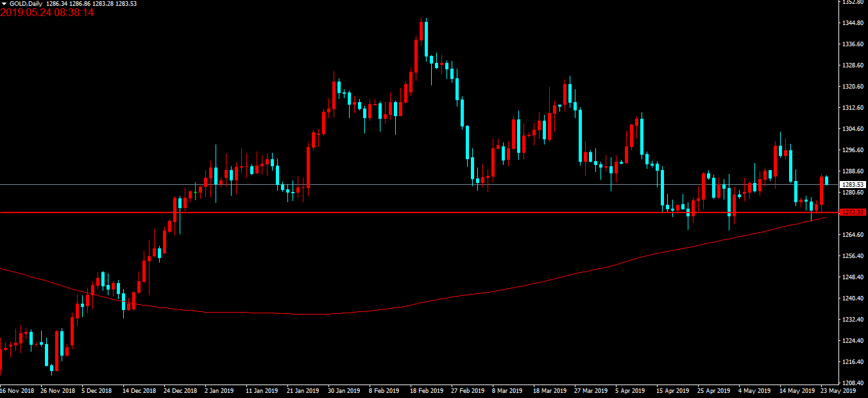This screenshot has width=868, height=398.
Task: Click the 1344.80 price scale label
Action: click(854, 23)
